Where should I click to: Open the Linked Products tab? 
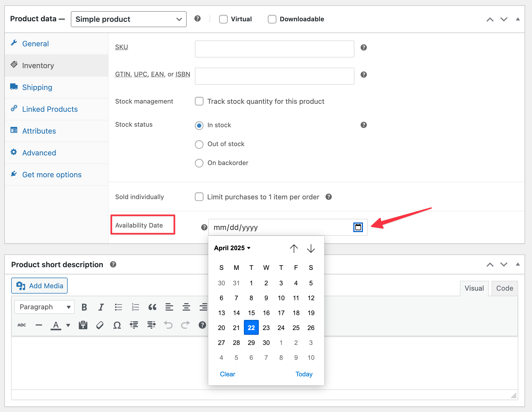pyautogui.click(x=56, y=109)
